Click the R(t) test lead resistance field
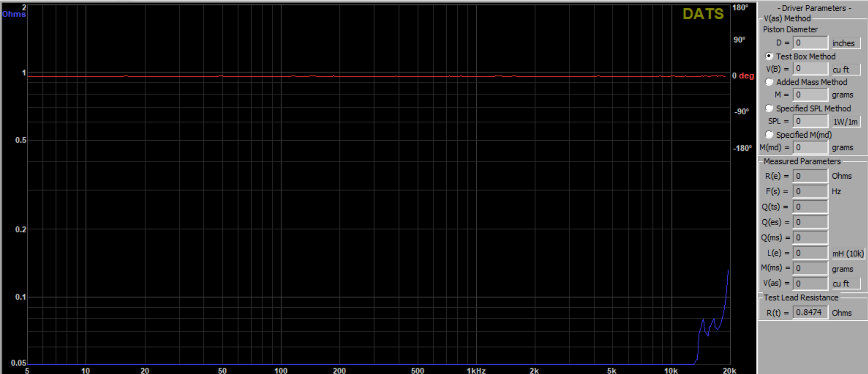This screenshot has width=868, height=374. (810, 312)
